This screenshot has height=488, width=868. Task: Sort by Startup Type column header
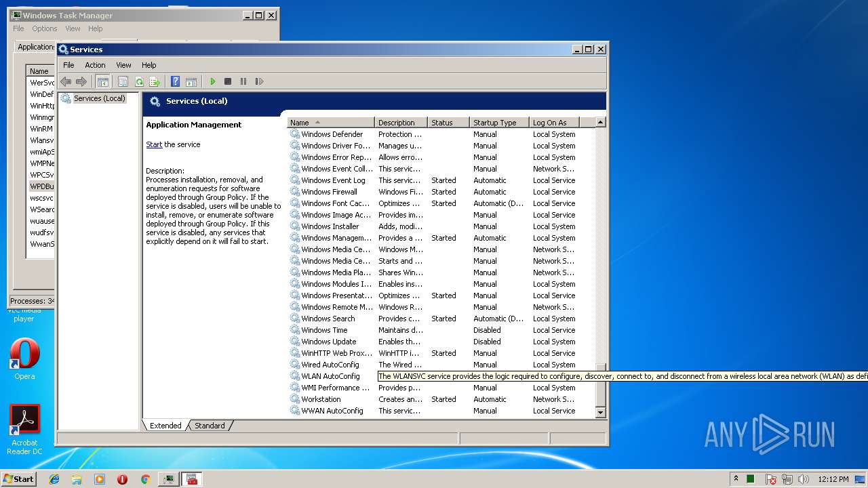pos(499,123)
